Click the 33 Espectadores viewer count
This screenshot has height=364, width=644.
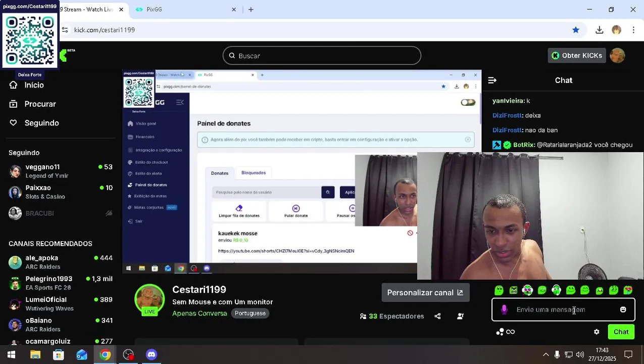(x=392, y=316)
